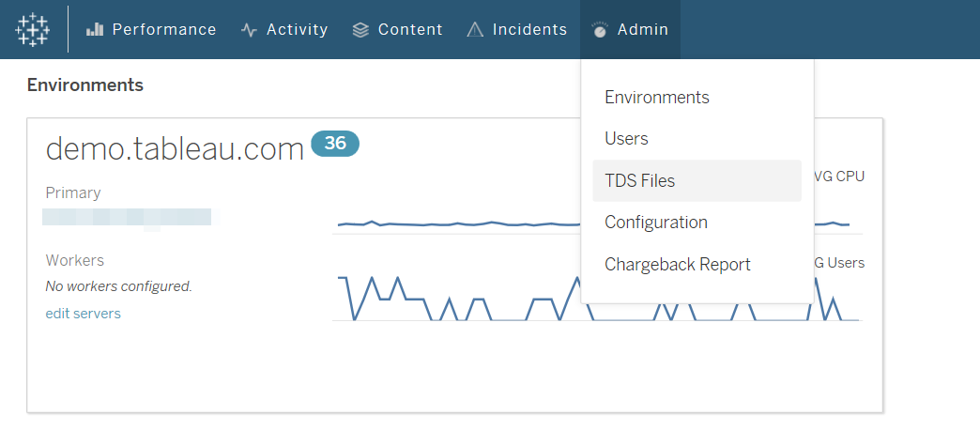Screen dimensions: 980x446
Task: Click the 'No workers configured.' text
Action: click(119, 286)
